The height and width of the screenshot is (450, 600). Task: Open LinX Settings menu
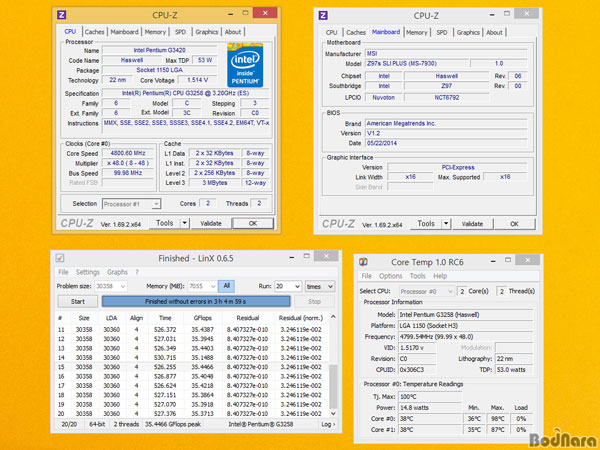point(88,272)
